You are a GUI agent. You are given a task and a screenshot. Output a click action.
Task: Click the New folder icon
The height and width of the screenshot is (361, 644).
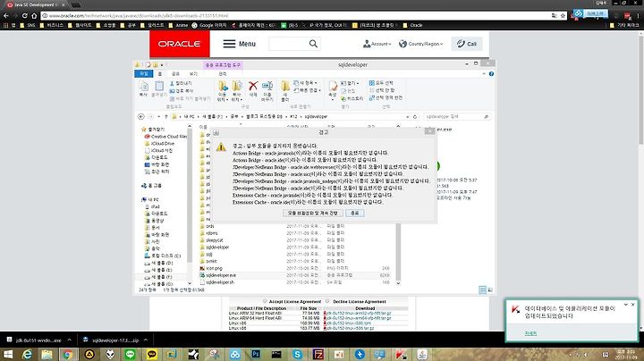click(x=285, y=90)
